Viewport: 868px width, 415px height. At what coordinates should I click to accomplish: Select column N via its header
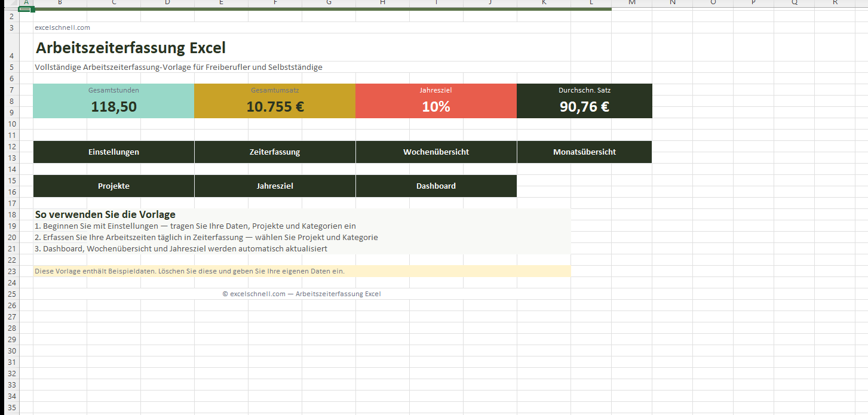tap(672, 3)
